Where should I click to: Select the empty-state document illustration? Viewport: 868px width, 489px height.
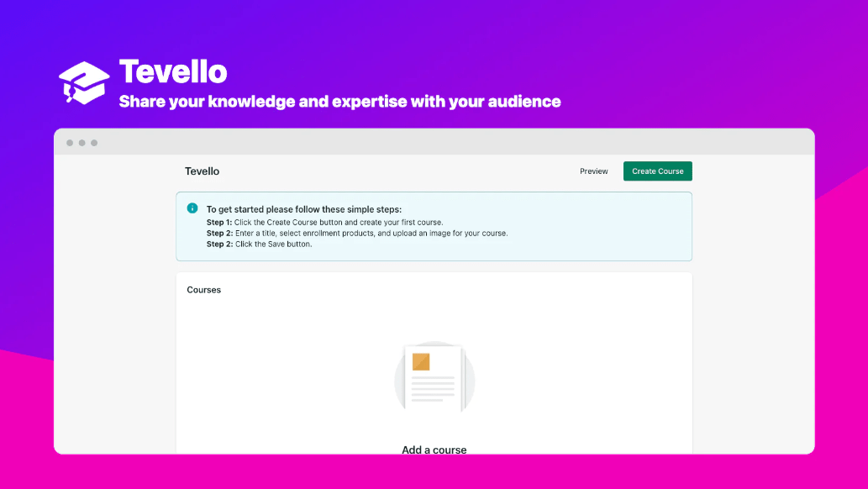(x=434, y=377)
